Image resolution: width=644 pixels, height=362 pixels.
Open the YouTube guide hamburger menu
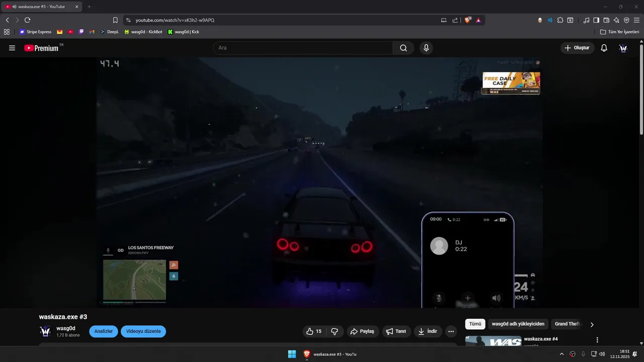pos(12,48)
